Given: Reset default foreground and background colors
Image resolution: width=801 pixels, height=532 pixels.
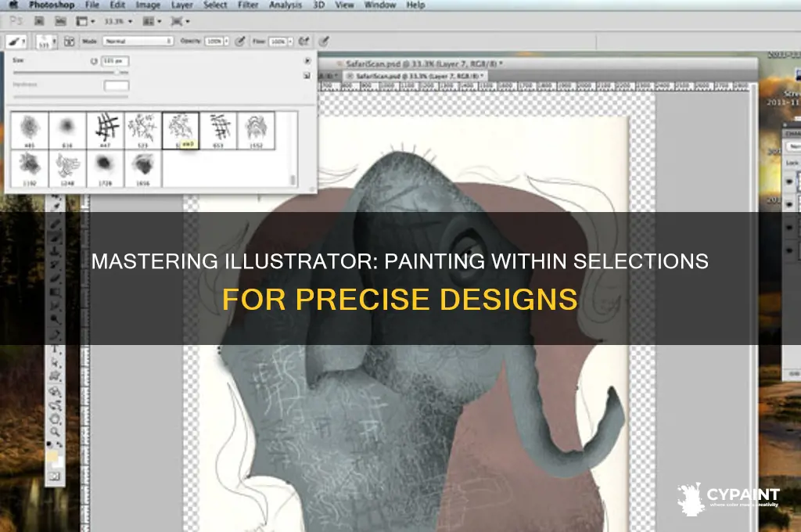Looking at the screenshot, I should (x=49, y=444).
